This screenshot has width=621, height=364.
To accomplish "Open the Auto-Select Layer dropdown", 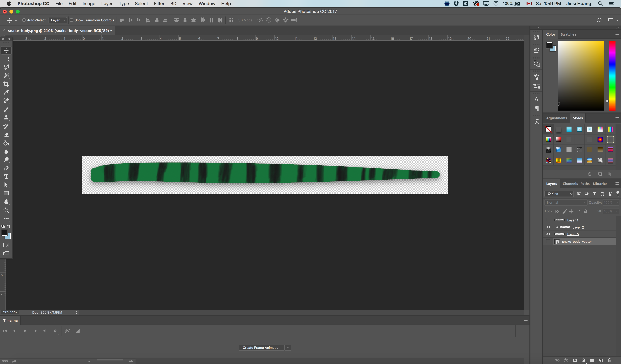I will tap(58, 20).
